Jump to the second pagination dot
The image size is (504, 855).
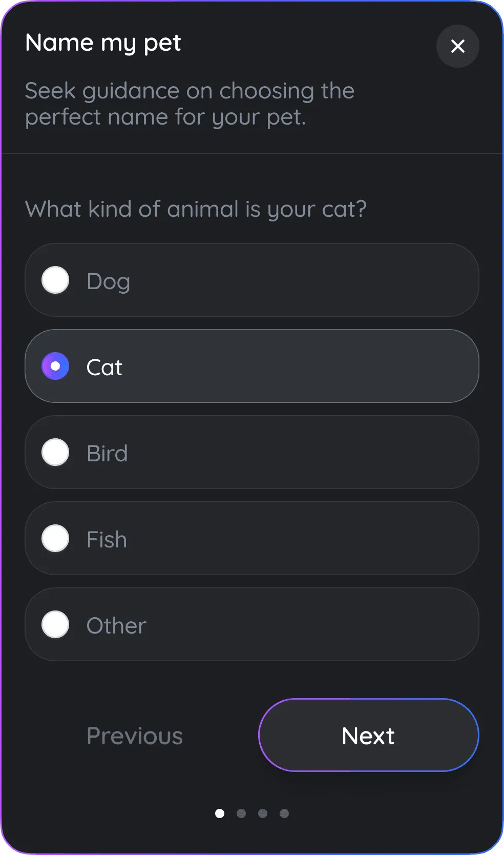click(241, 813)
